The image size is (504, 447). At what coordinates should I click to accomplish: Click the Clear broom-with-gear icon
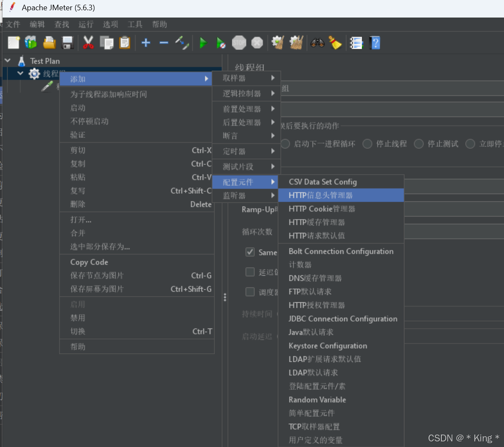(x=278, y=43)
